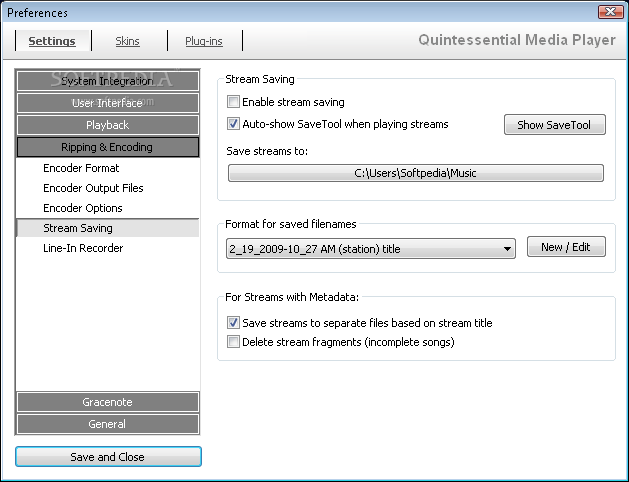Enable Delete stream fragments option
Screen dimensions: 629x482
tap(233, 342)
